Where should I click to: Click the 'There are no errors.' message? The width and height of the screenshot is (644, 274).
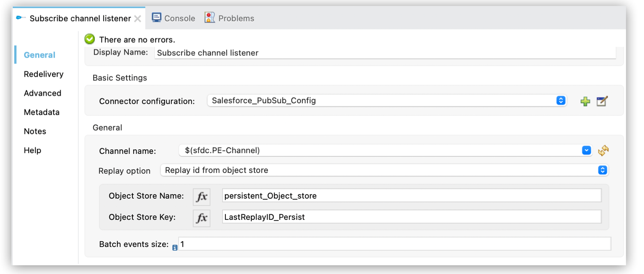pyautogui.click(x=137, y=40)
